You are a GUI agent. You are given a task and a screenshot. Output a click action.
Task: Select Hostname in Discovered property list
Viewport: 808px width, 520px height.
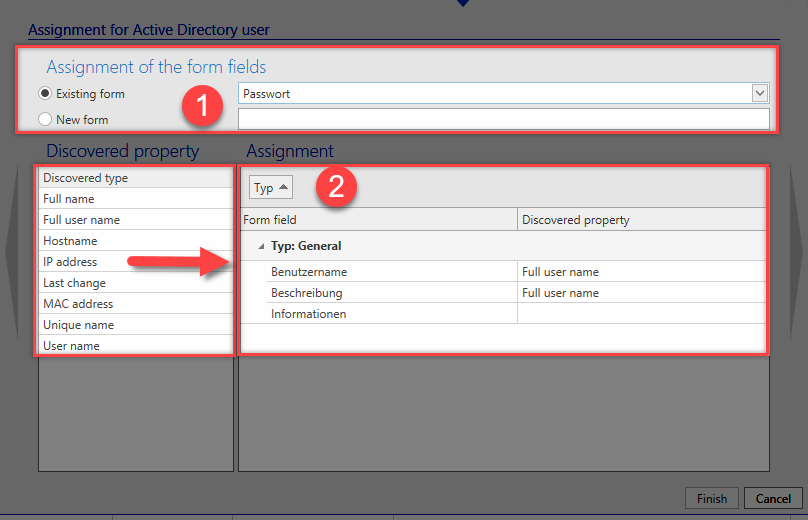coord(136,241)
